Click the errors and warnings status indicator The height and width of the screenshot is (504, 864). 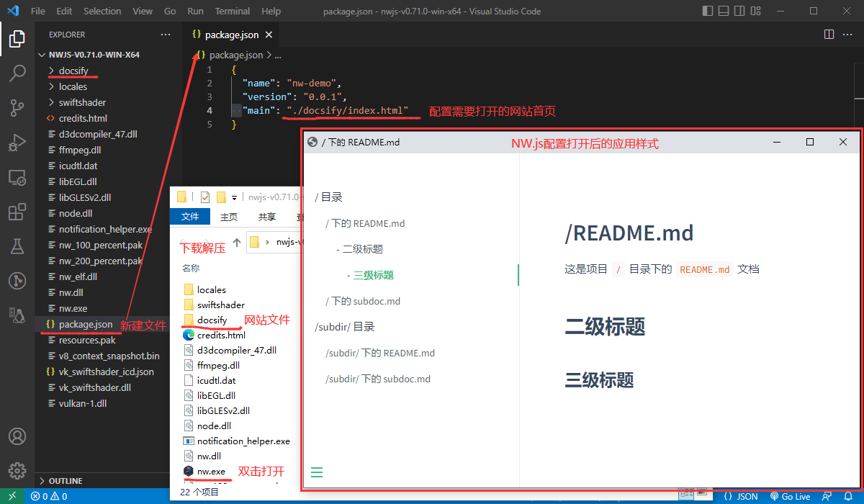tap(49, 496)
